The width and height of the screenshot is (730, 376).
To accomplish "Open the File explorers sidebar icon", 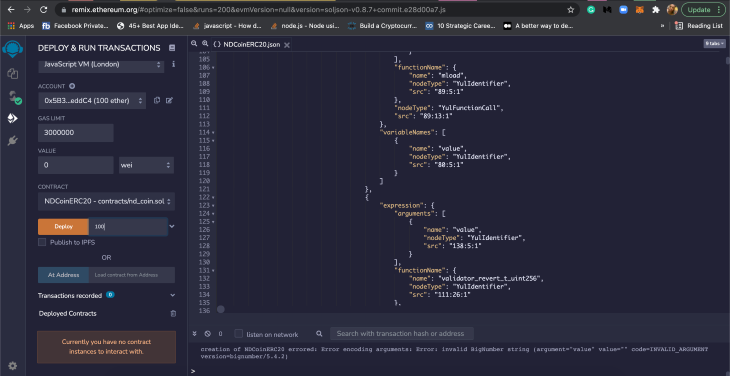I will (x=13, y=73).
